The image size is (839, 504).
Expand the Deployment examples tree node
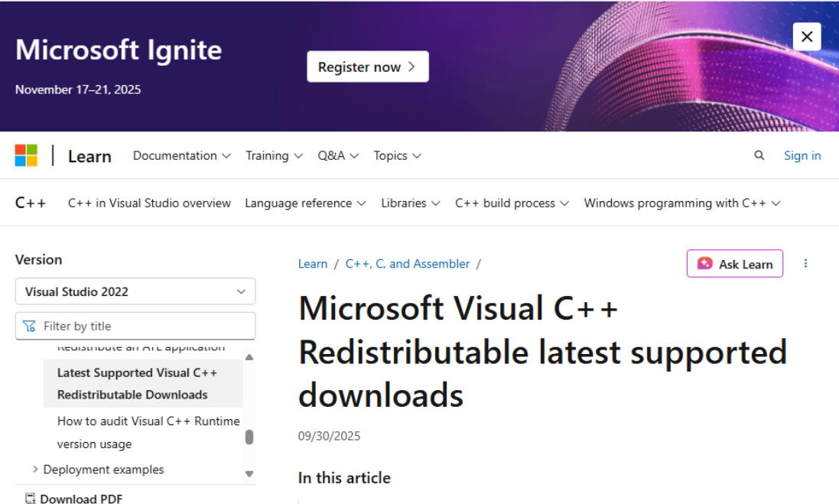tap(35, 470)
